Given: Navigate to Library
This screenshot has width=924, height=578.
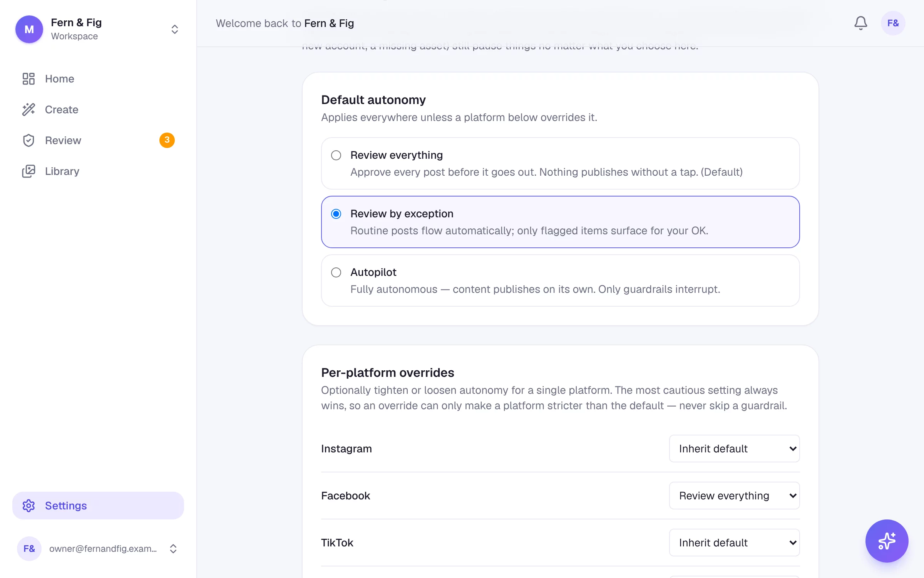Looking at the screenshot, I should [98, 171].
